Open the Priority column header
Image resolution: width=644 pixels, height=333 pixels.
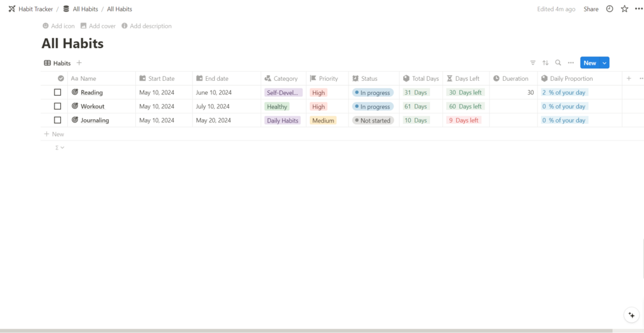pyautogui.click(x=327, y=78)
